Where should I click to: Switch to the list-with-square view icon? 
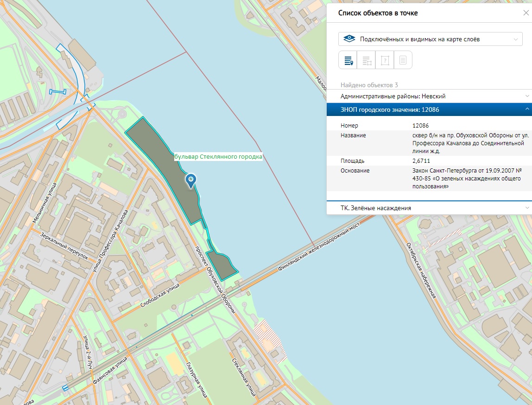point(366,60)
